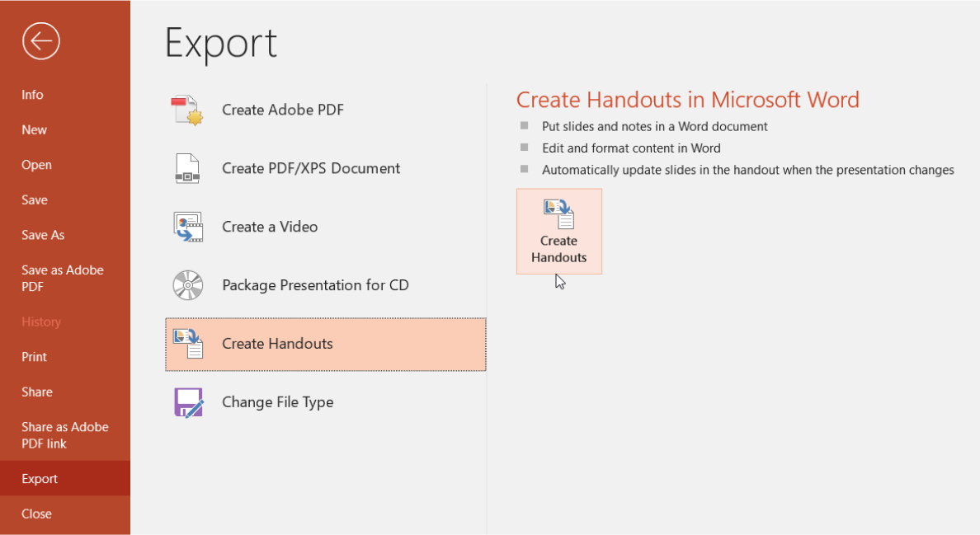980x535 pixels.
Task: Click the Create Adobe PDF icon
Action: click(x=187, y=110)
